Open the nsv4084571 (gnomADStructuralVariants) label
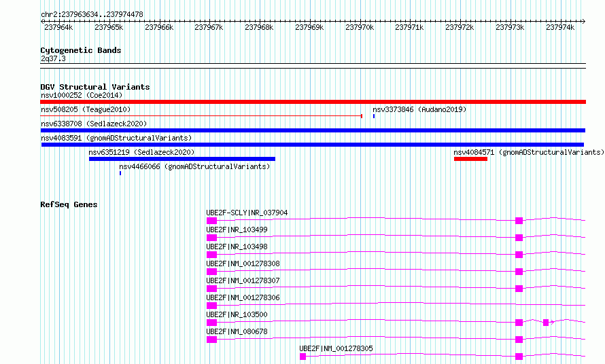Viewport: 605px width, 364px height. [x=529, y=152]
